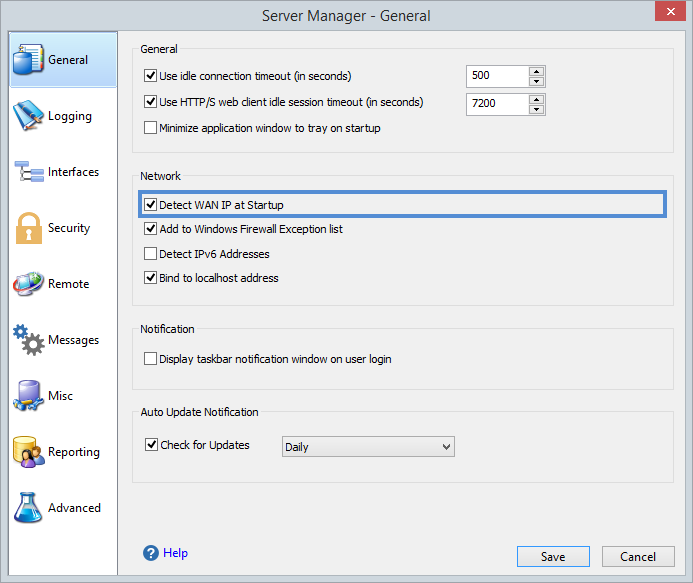693x583 pixels.
Task: Click the session timeout field showing 7200
Action: (x=498, y=104)
